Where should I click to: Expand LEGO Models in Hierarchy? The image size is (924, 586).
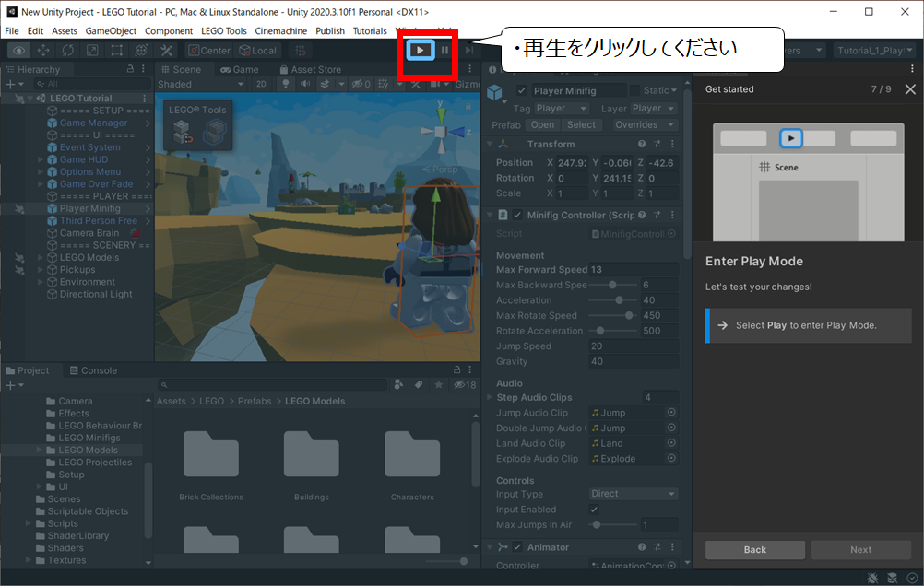point(40,257)
